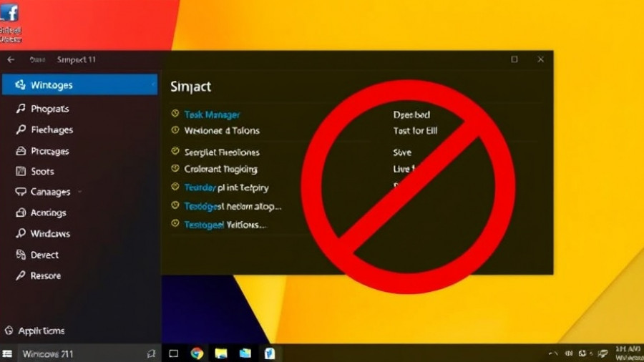Open the blue document app taskbar icon
This screenshot has width=644, height=362.
pyautogui.click(x=270, y=353)
